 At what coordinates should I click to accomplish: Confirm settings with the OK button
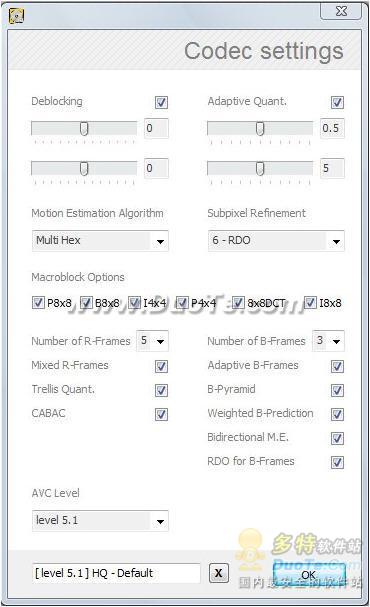[308, 574]
